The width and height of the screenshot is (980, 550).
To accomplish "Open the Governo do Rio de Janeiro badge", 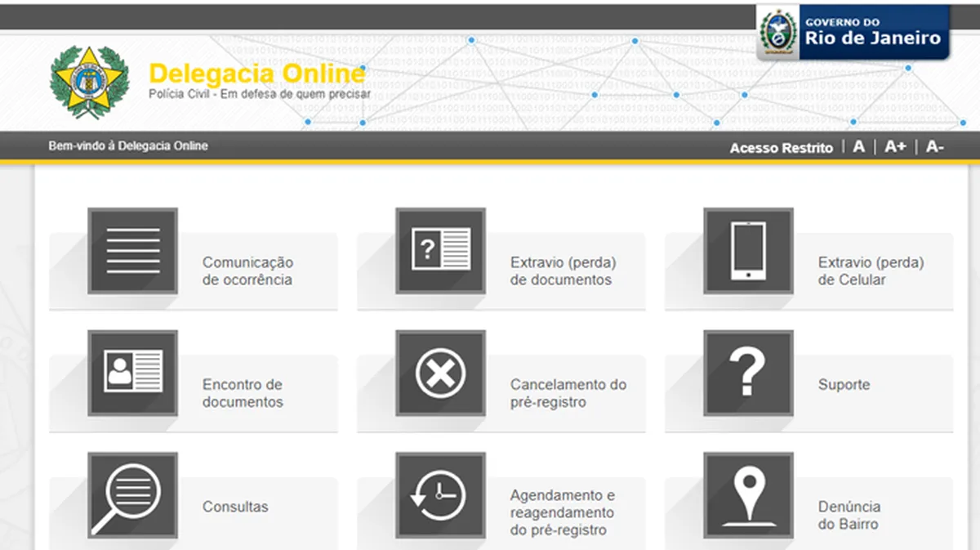I will tap(853, 32).
